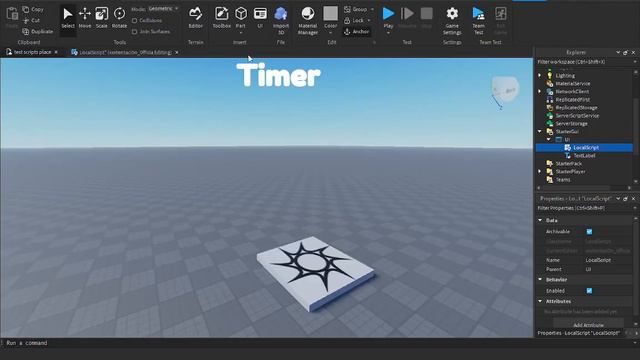Click the Add Attribute button
The height and width of the screenshot is (360, 640).
(x=588, y=325)
